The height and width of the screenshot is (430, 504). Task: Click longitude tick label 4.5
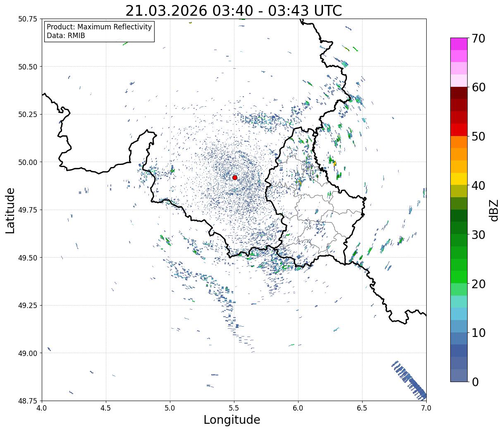(x=106, y=408)
